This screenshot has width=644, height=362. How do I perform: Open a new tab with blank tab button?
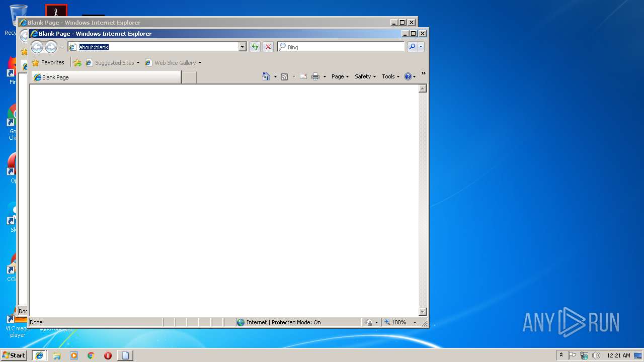point(189,77)
